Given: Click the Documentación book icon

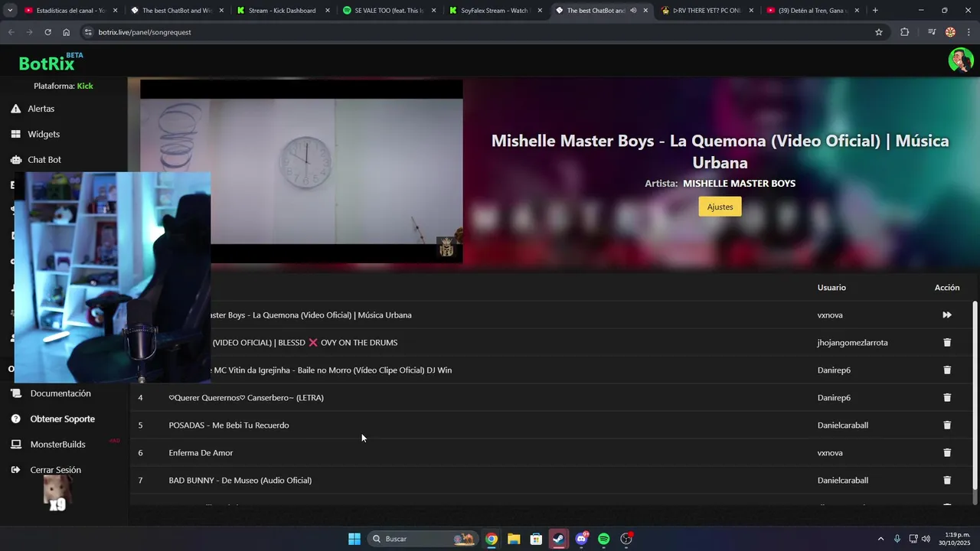Looking at the screenshot, I should [x=15, y=393].
